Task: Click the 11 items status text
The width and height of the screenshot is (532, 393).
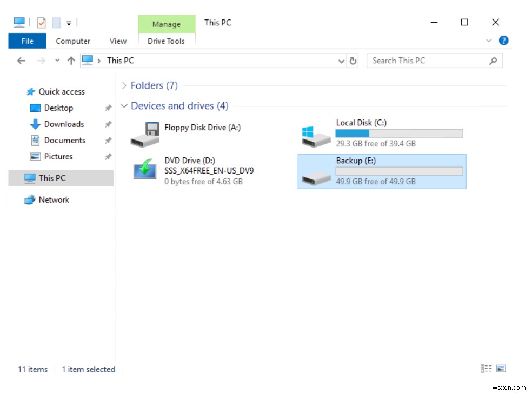Action: pos(32,369)
